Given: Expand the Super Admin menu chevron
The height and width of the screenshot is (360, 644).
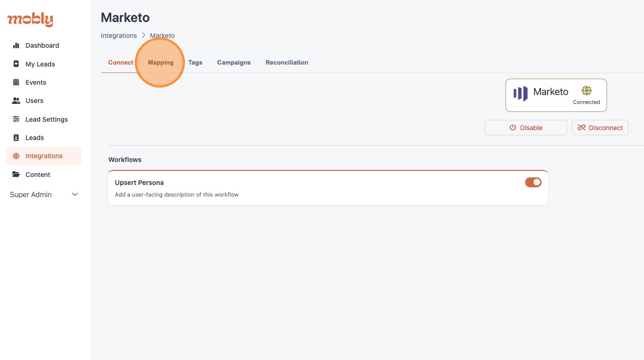Looking at the screenshot, I should [x=75, y=195].
